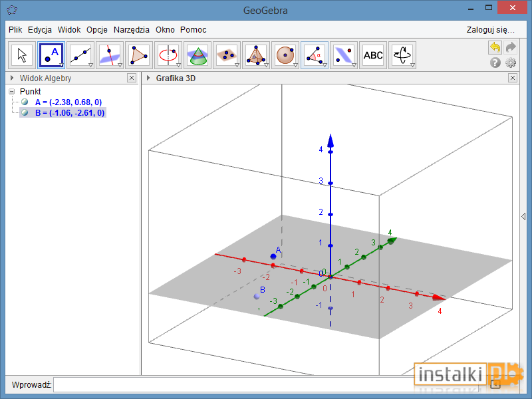Select the Intersect two surfaces cone tool

(x=198, y=55)
